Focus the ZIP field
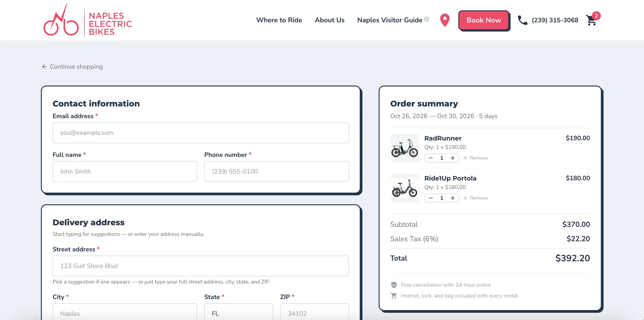 (x=314, y=312)
